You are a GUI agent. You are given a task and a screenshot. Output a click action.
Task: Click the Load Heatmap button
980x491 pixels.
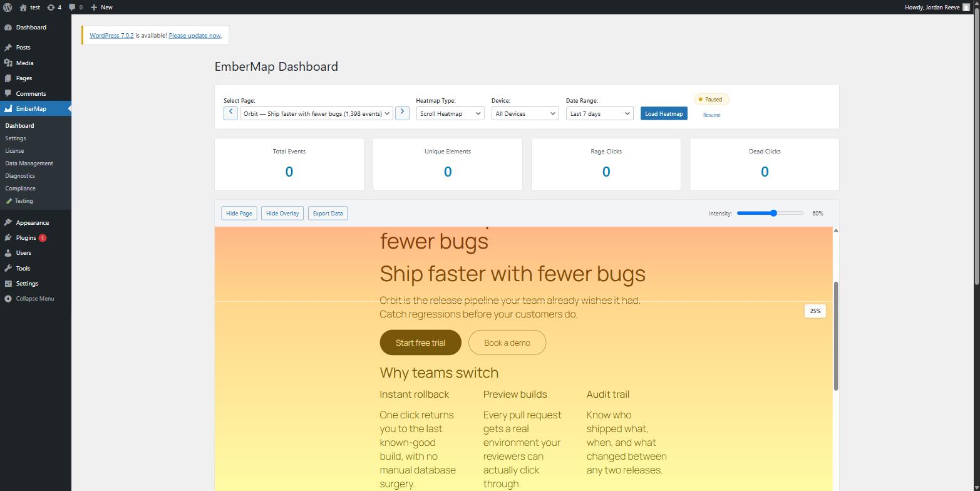pyautogui.click(x=664, y=113)
